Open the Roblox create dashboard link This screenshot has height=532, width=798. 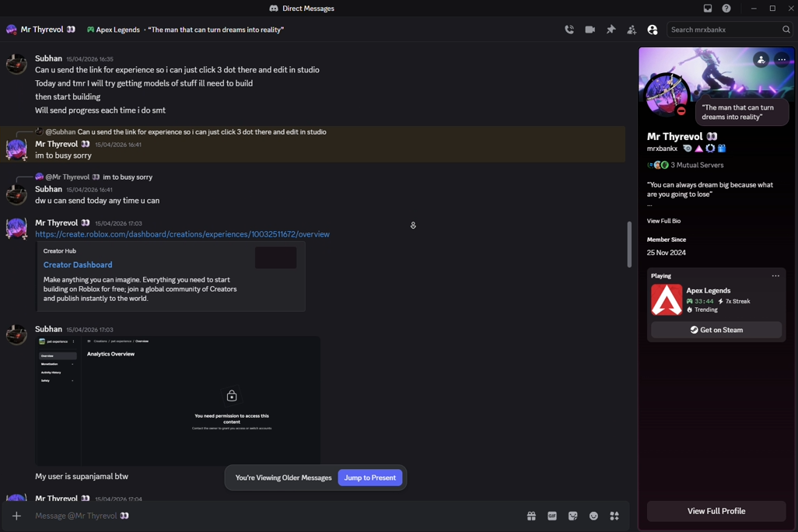click(182, 234)
